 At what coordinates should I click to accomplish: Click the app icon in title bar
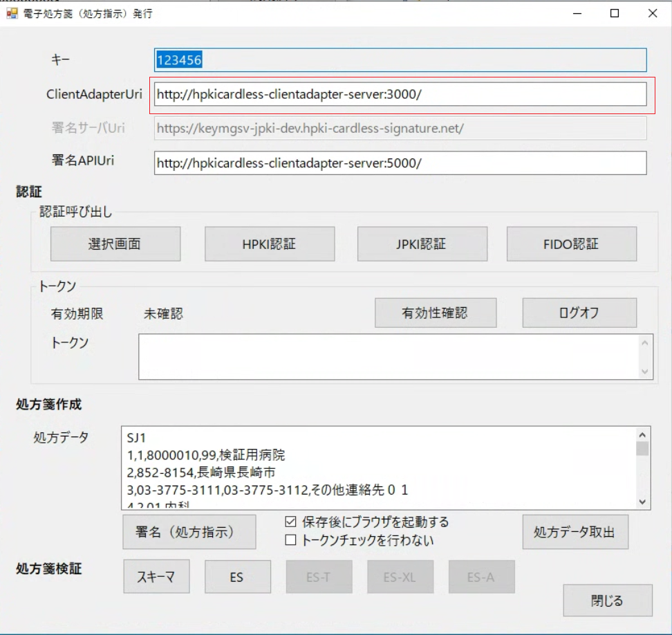(x=12, y=13)
